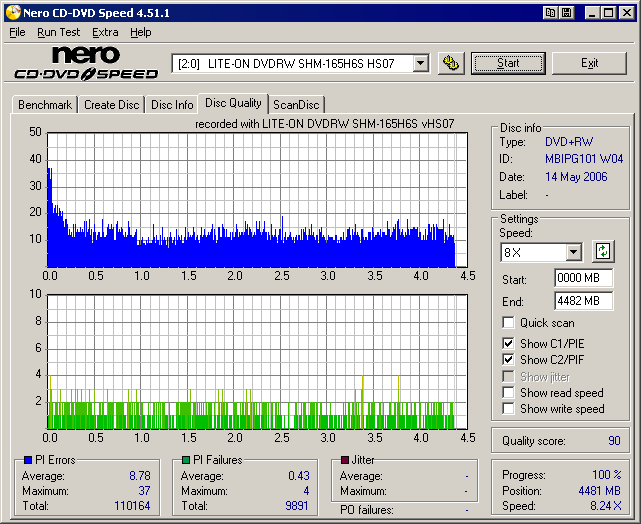This screenshot has height=524, width=641.
Task: Click the End position input field
Action: (583, 301)
